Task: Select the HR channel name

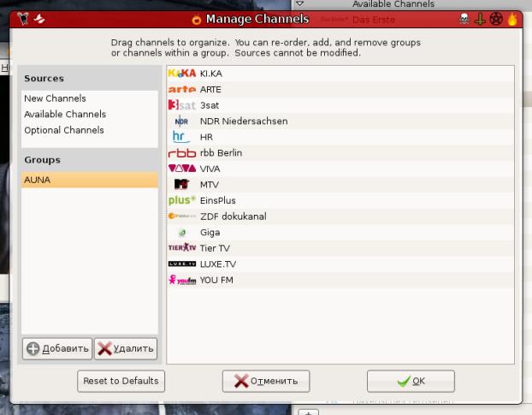Action: [x=206, y=137]
